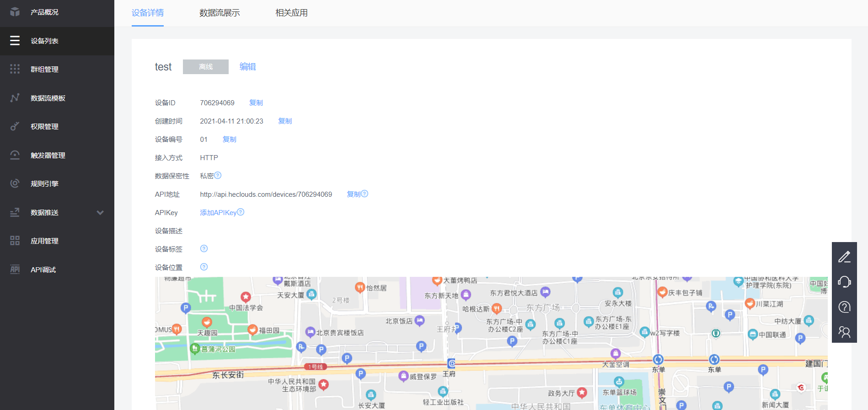Viewport: 868px width, 410px height.
Task: Copy the 设备ID value
Action: [x=256, y=102]
